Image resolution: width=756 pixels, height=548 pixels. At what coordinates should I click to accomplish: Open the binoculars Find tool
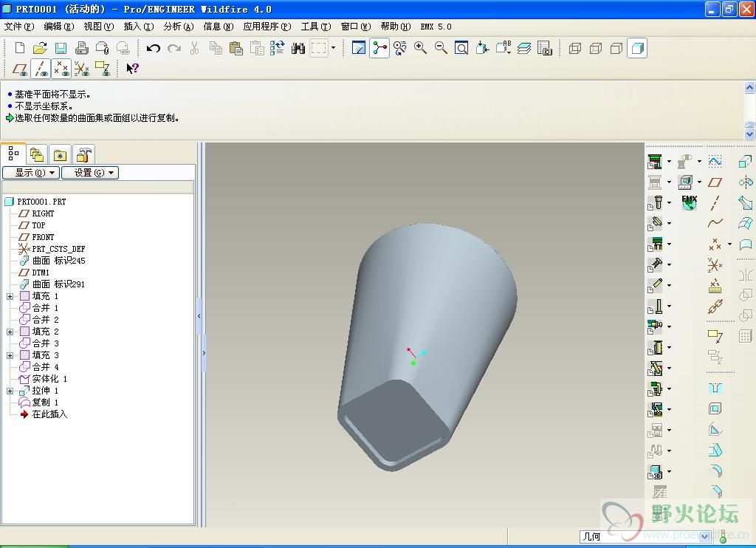pos(298,49)
